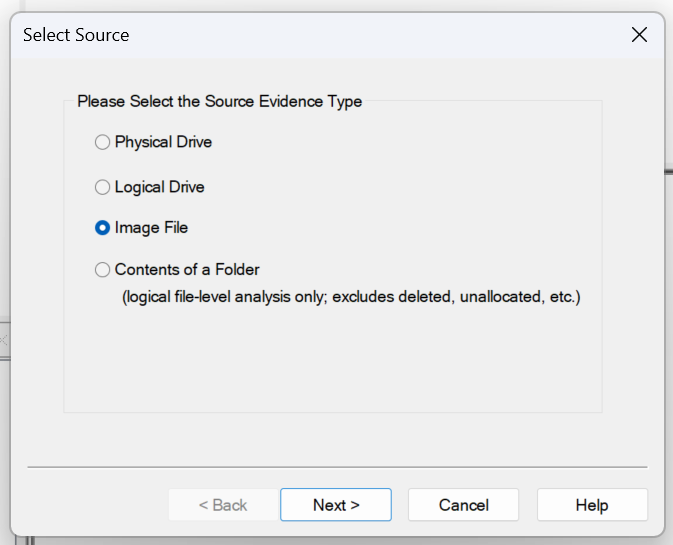Click the "Contents of a Folder" label text
Screen dimensions: 673x545
(x=187, y=270)
